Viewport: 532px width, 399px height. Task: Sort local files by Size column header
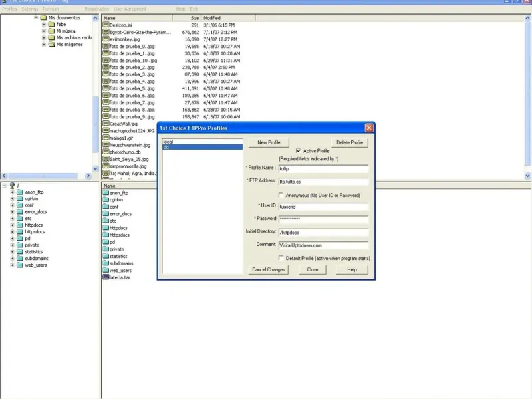pyautogui.click(x=187, y=18)
